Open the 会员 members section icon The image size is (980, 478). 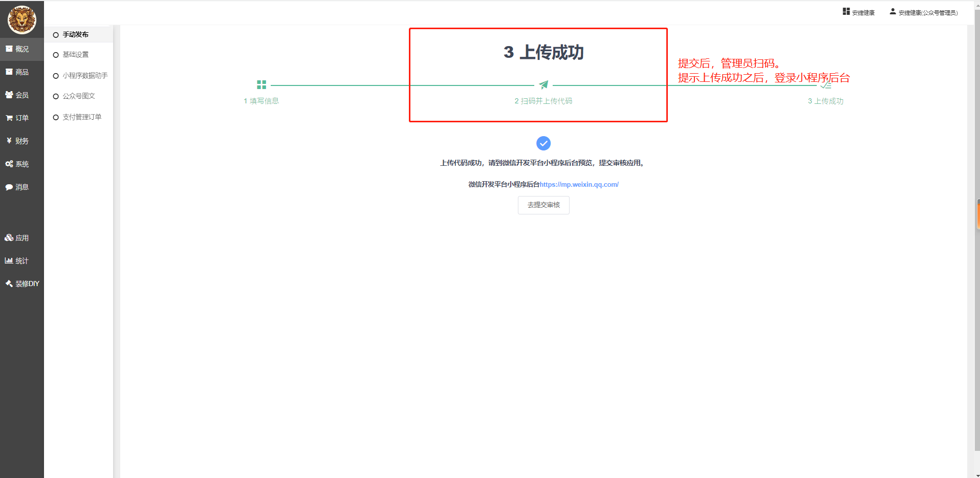pyautogui.click(x=9, y=95)
